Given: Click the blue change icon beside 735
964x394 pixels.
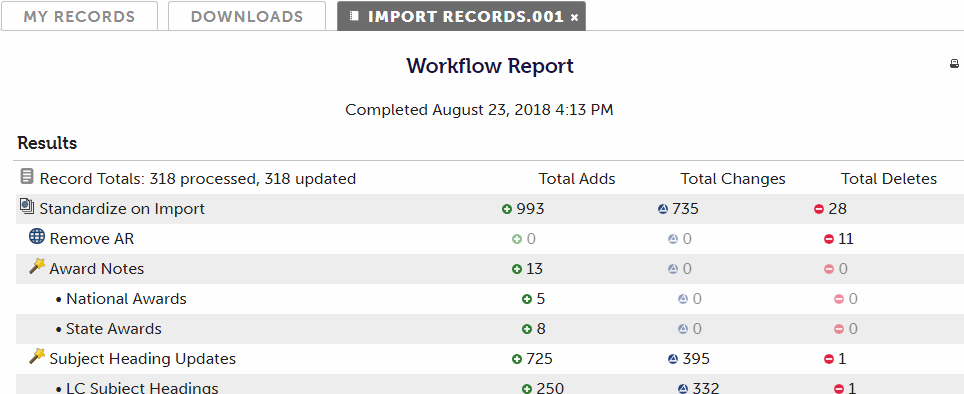Looking at the screenshot, I should [x=662, y=209].
